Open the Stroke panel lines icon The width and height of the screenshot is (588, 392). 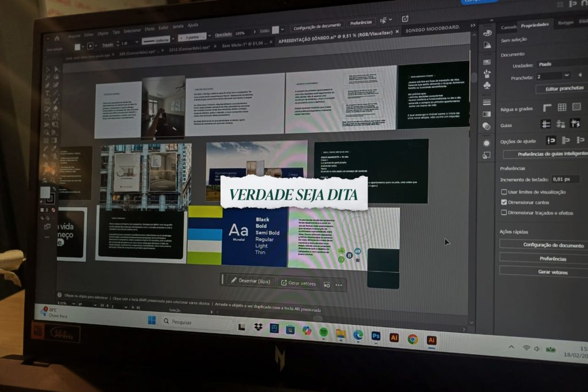point(487,102)
